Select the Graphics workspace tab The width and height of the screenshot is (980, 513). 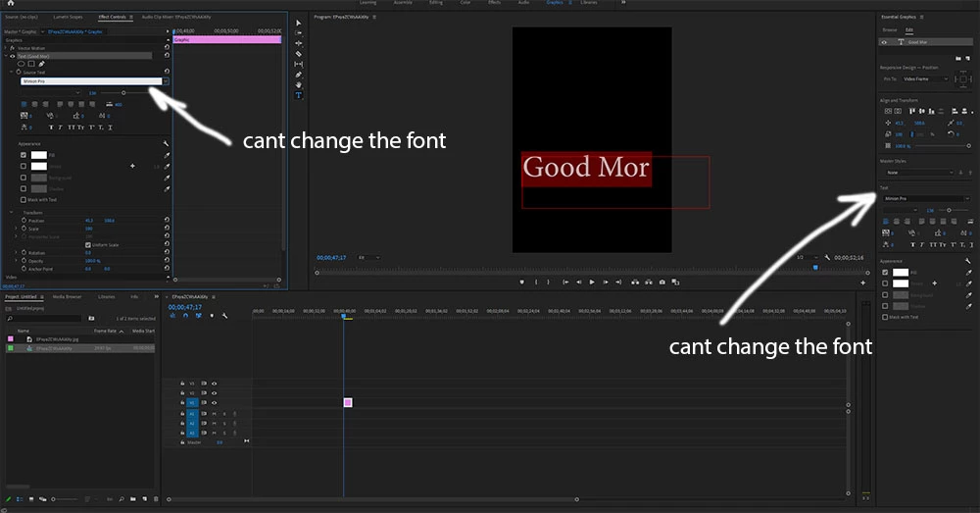[x=555, y=3]
